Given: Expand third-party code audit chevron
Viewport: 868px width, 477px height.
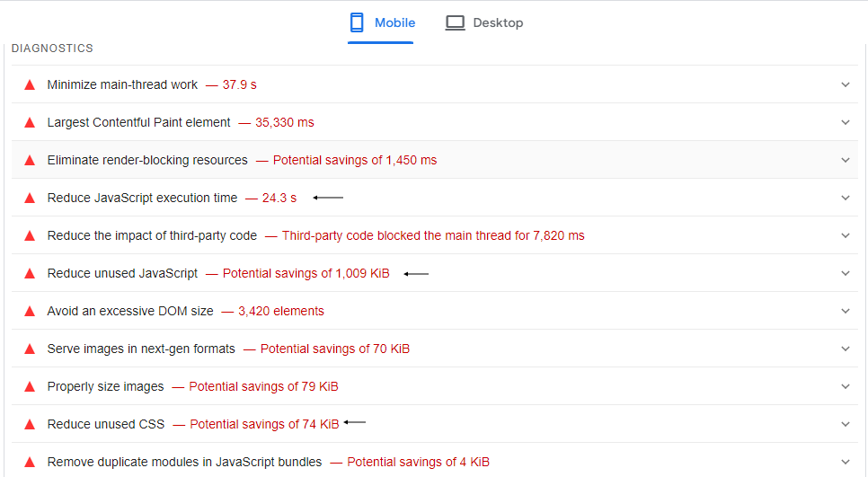Looking at the screenshot, I should click(x=845, y=235).
